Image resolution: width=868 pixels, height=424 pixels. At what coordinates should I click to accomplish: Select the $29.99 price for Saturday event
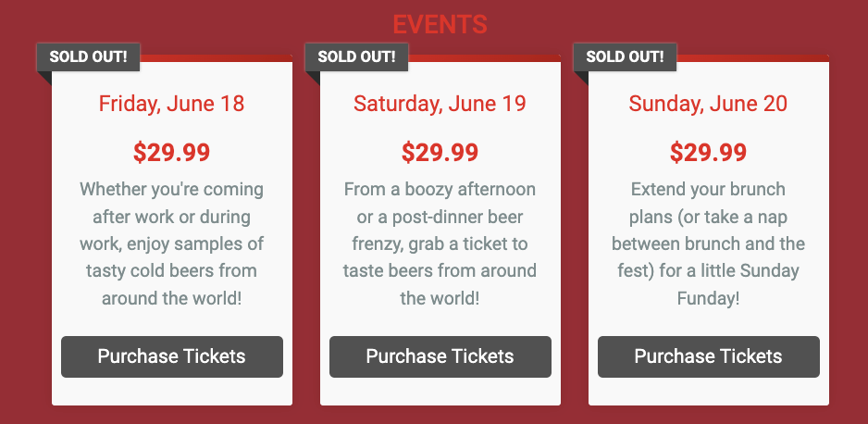tap(440, 152)
